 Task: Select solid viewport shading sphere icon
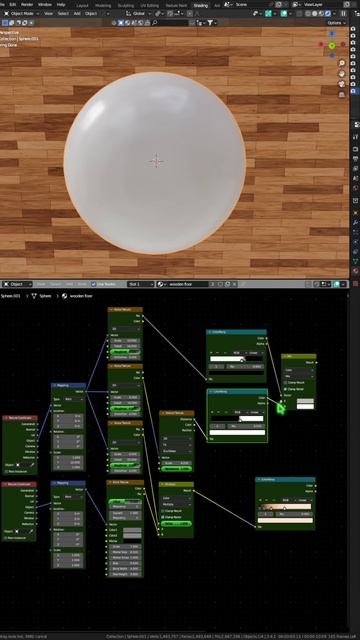point(316,13)
